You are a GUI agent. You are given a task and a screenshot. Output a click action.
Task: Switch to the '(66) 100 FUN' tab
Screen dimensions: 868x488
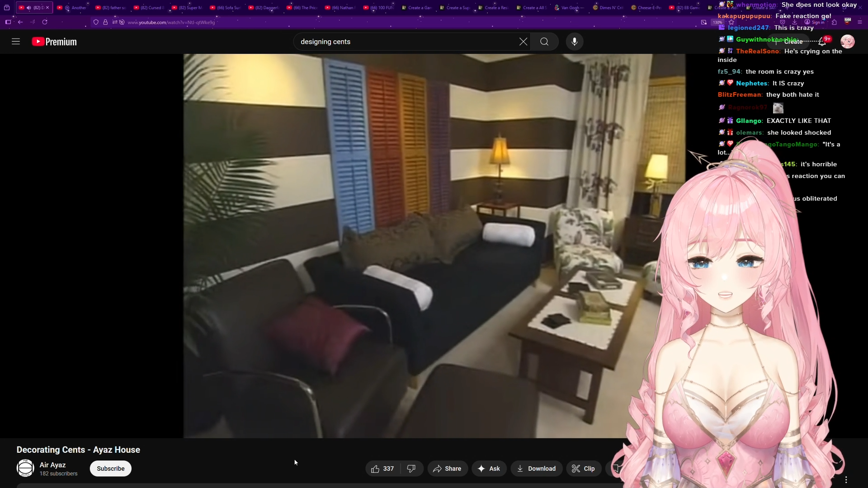coord(378,8)
